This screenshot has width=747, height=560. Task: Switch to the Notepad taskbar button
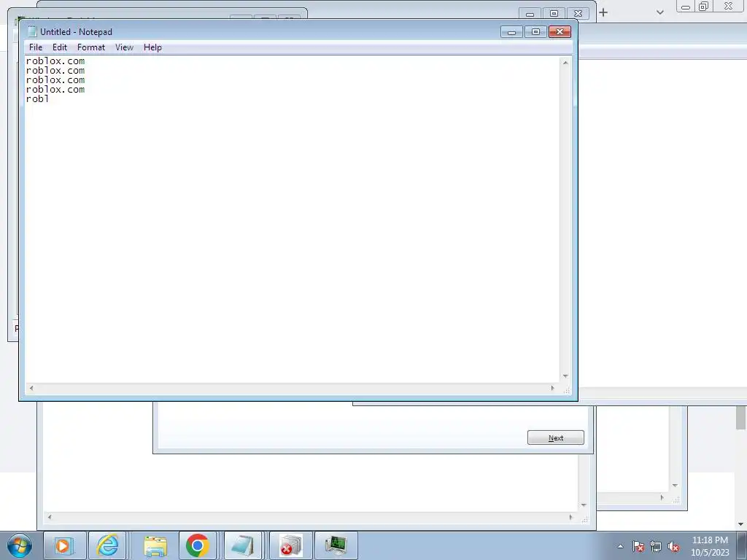pyautogui.click(x=242, y=545)
